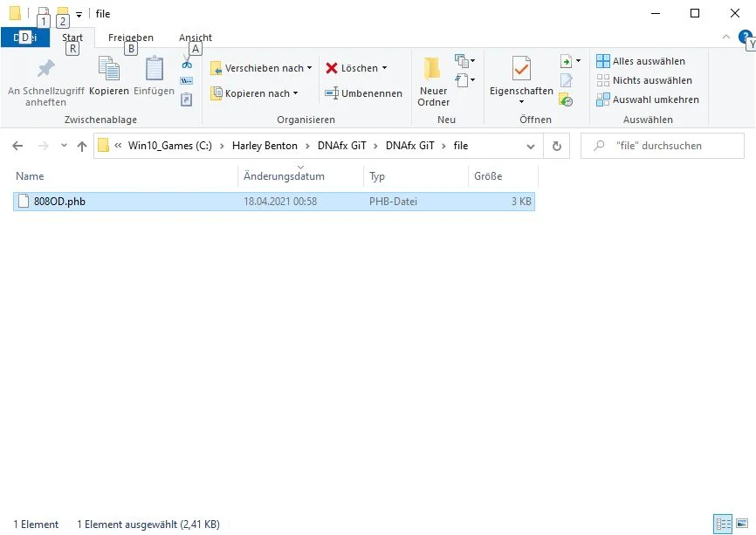
Task: Open the quick access toolbar customize arrow
Action: (79, 14)
